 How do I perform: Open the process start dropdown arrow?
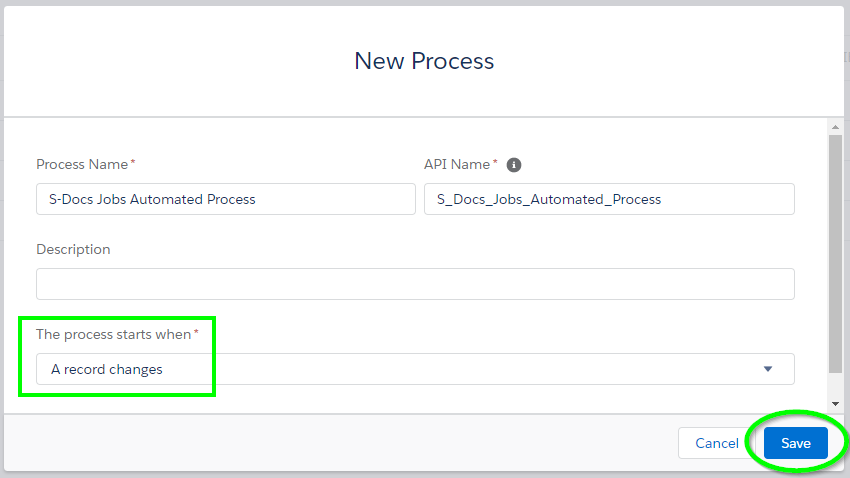(x=768, y=369)
